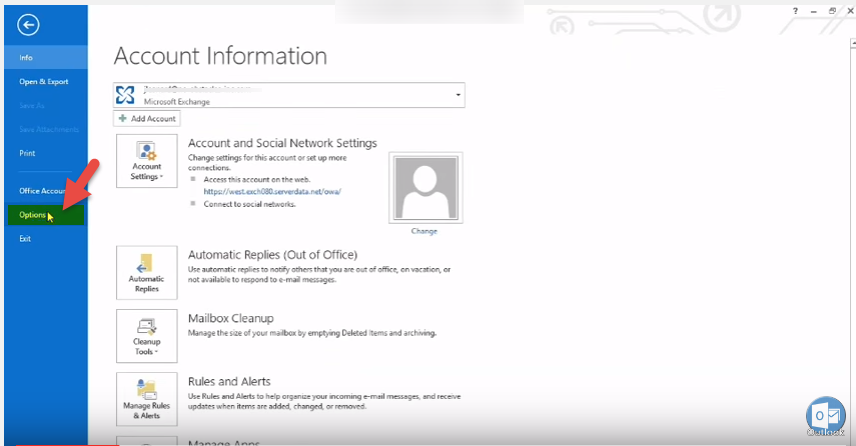Click the profile photo placeholder
This screenshot has width=856, height=446.
click(426, 188)
